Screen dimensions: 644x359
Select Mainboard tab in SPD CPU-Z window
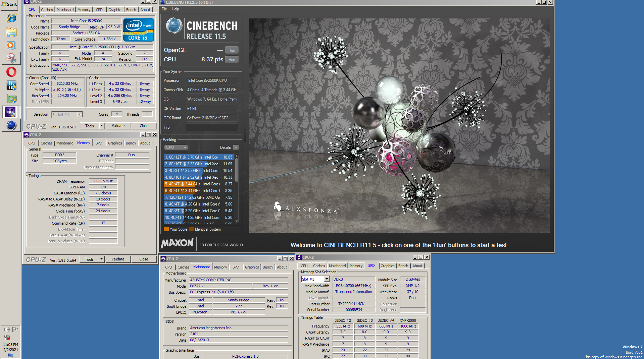coord(337,266)
